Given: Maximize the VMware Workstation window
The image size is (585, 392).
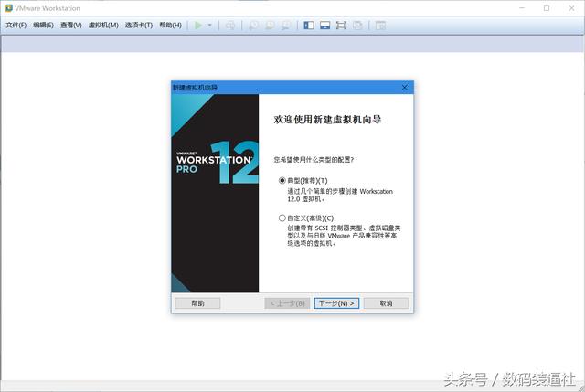Looking at the screenshot, I should (x=547, y=8).
